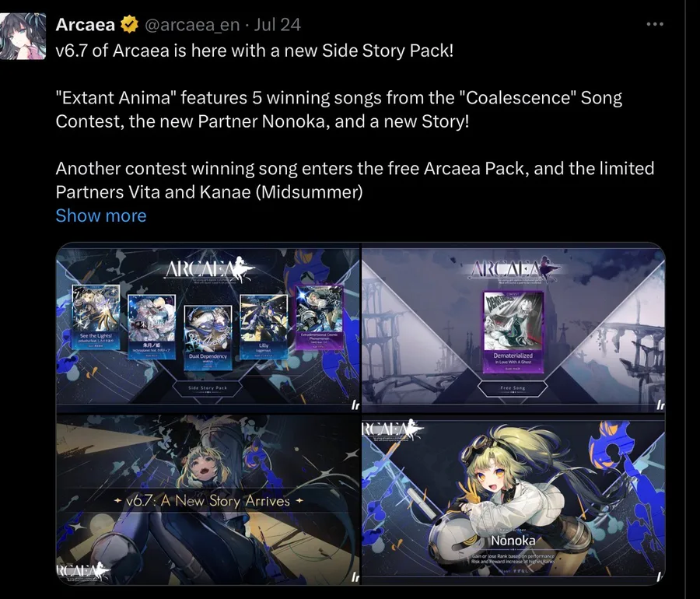Open the Arcaea profile avatar
The image size is (700, 599).
point(23,36)
